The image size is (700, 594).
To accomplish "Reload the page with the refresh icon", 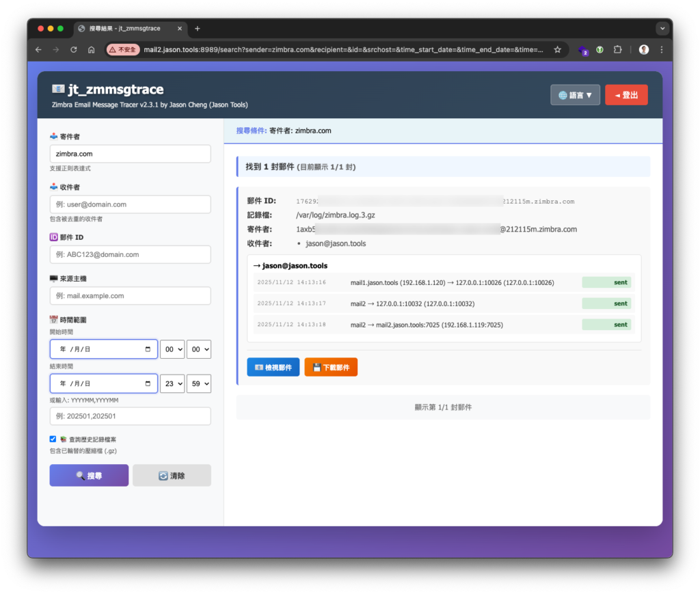I will (x=74, y=50).
